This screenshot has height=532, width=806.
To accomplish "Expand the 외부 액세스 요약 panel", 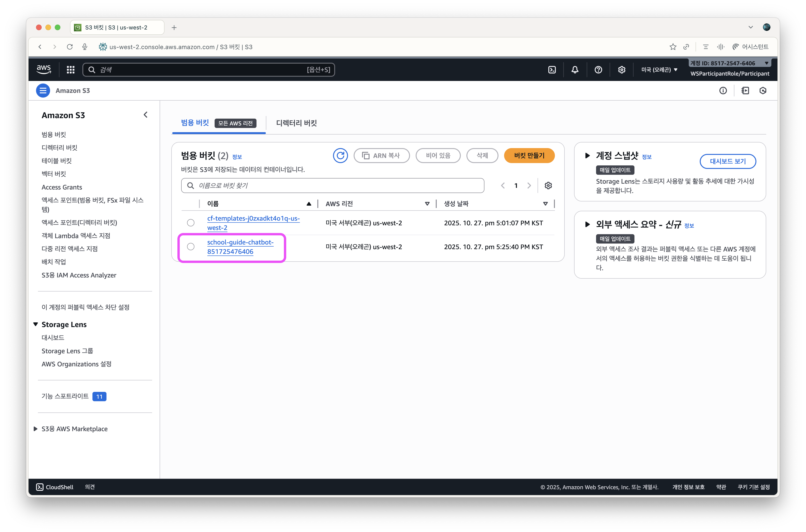I will pos(587,224).
